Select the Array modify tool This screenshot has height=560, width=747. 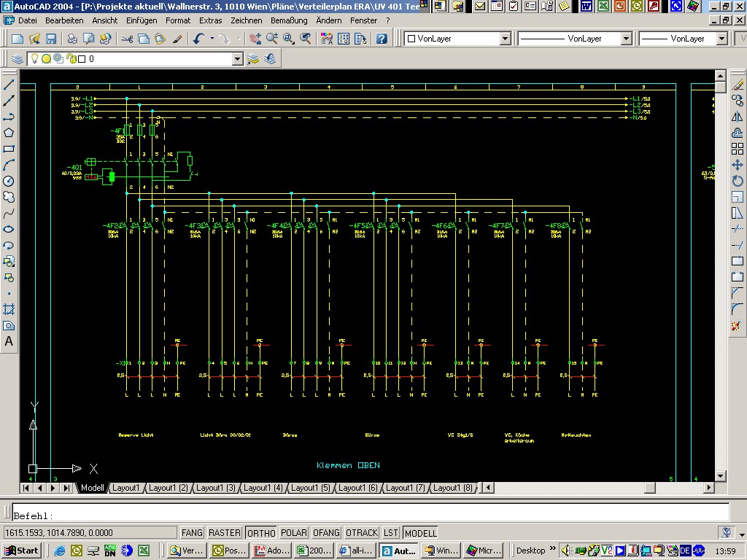click(x=738, y=149)
